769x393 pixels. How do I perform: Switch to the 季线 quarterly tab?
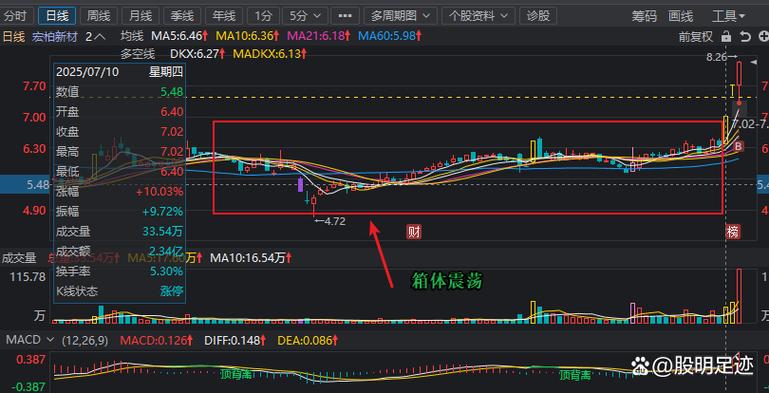[182, 16]
